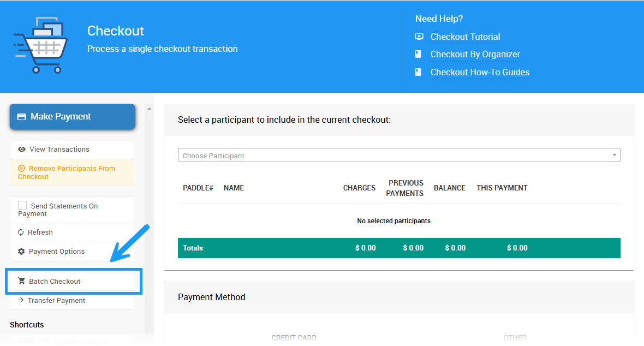Image resolution: width=644 pixels, height=346 pixels.
Task: Click the circled X Remove Participants icon
Action: point(22,169)
